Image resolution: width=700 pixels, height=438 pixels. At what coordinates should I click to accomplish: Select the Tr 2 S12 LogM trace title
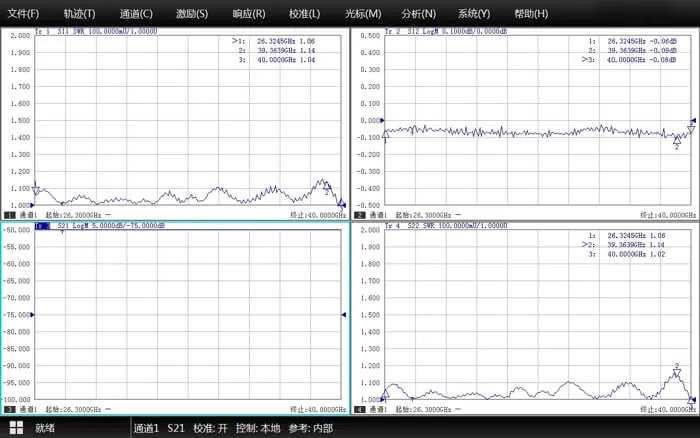click(x=446, y=31)
